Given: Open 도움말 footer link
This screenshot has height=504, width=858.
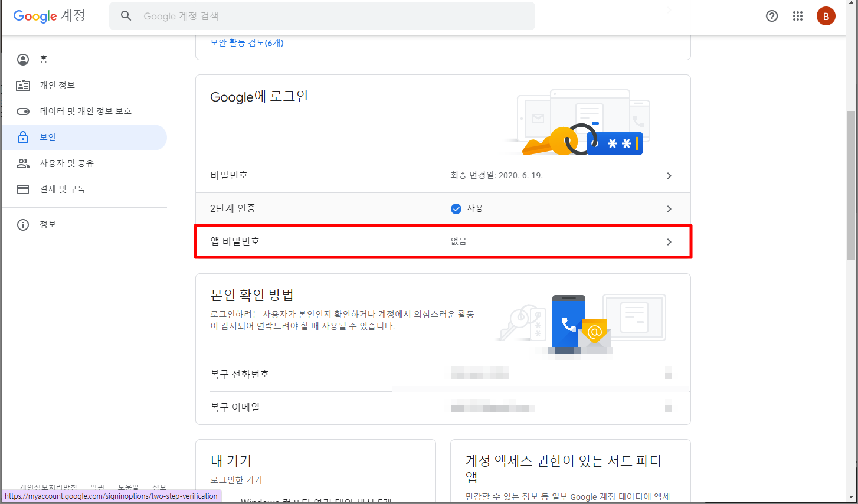Looking at the screenshot, I should (128, 487).
